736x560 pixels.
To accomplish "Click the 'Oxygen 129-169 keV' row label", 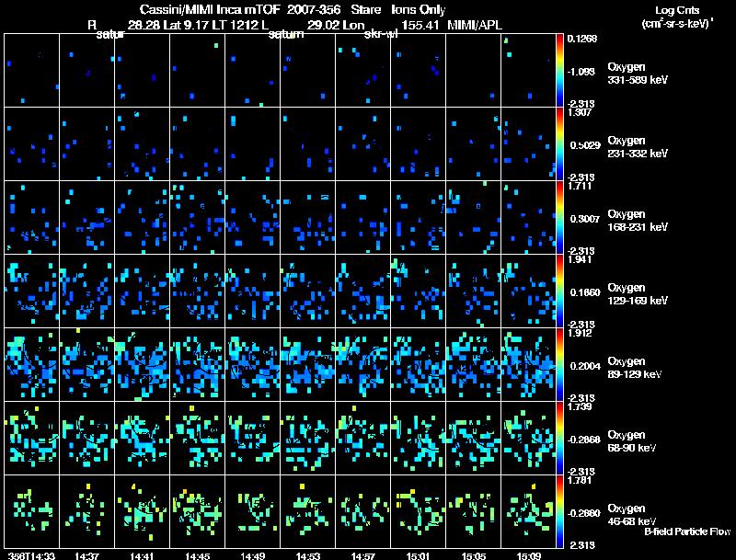I will pyautogui.click(x=638, y=294).
